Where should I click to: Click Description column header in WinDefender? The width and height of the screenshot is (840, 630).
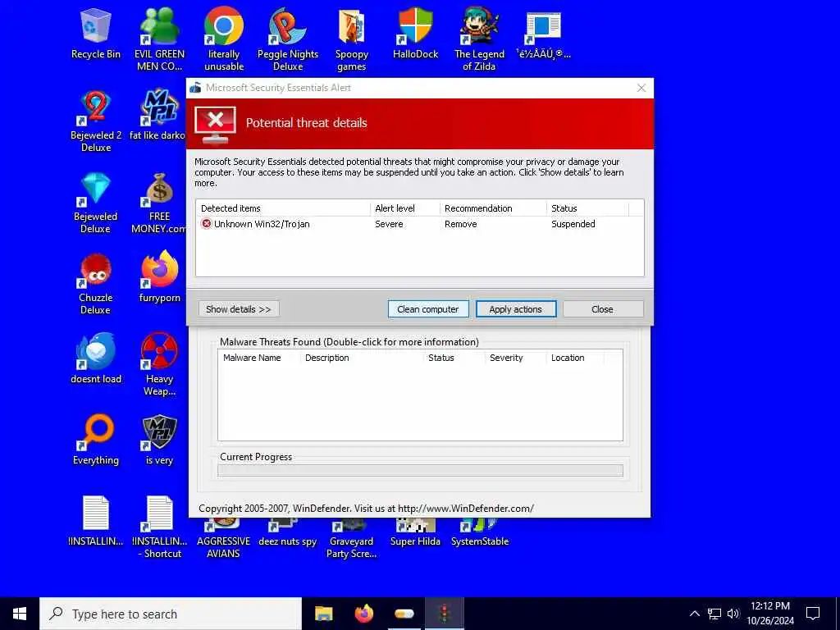tap(362, 358)
